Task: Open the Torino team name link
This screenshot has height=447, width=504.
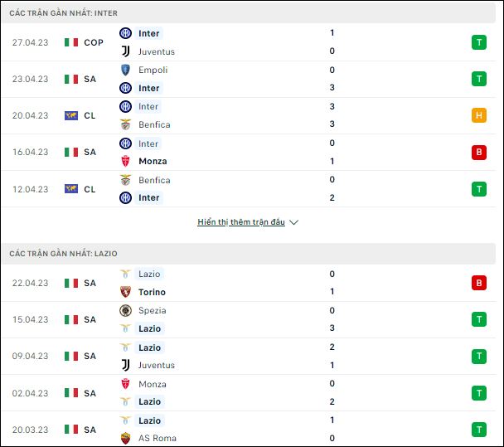Action: click(152, 292)
